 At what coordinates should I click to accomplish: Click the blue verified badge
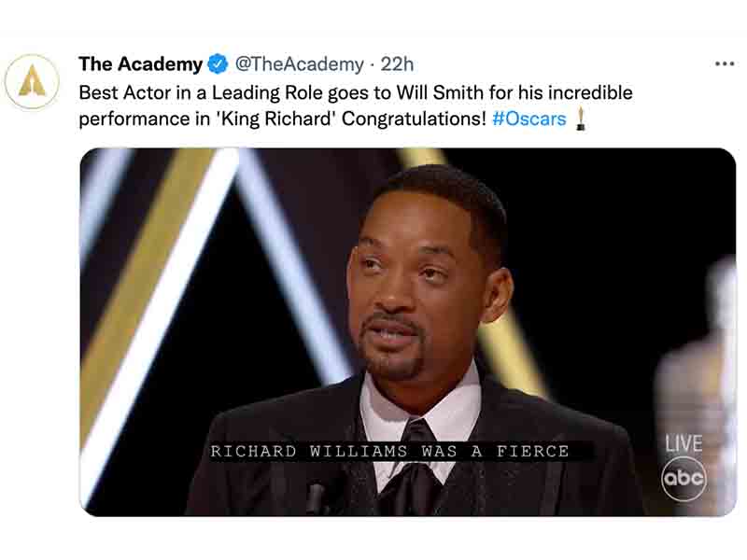click(218, 63)
